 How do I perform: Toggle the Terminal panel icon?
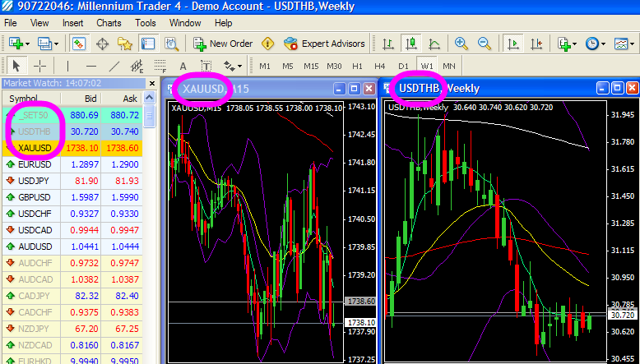click(x=149, y=44)
